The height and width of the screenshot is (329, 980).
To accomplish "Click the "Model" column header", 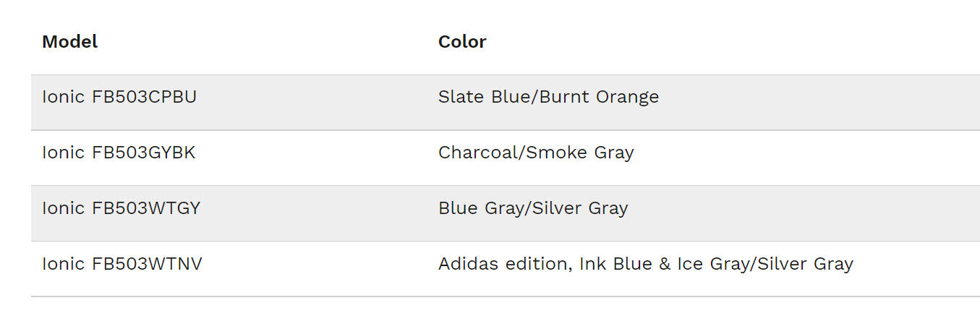I will tap(69, 42).
